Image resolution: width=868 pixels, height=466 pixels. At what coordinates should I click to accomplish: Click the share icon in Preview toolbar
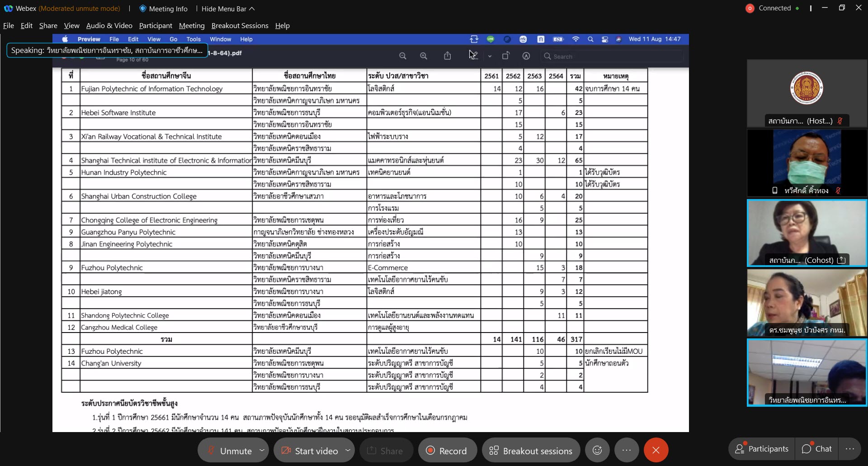point(448,56)
